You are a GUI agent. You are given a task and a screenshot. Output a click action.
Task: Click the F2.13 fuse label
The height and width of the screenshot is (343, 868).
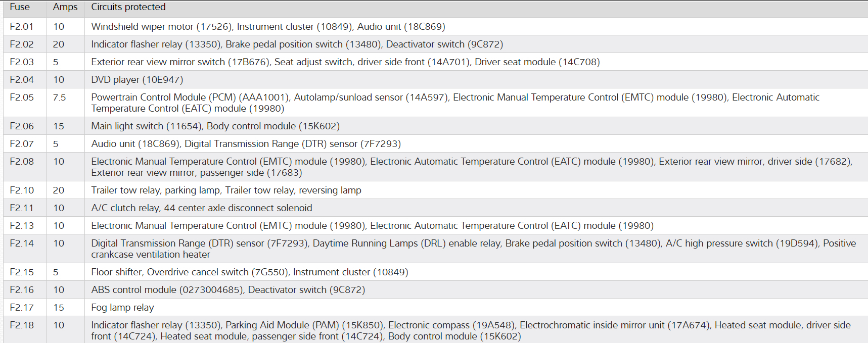22,226
